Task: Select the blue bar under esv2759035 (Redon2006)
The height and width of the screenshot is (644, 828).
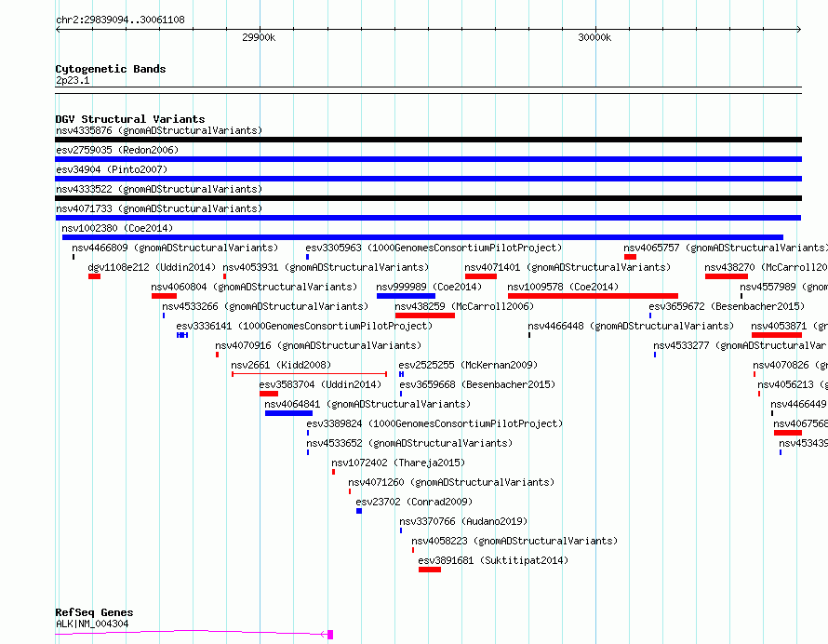Action: pyautogui.click(x=428, y=159)
